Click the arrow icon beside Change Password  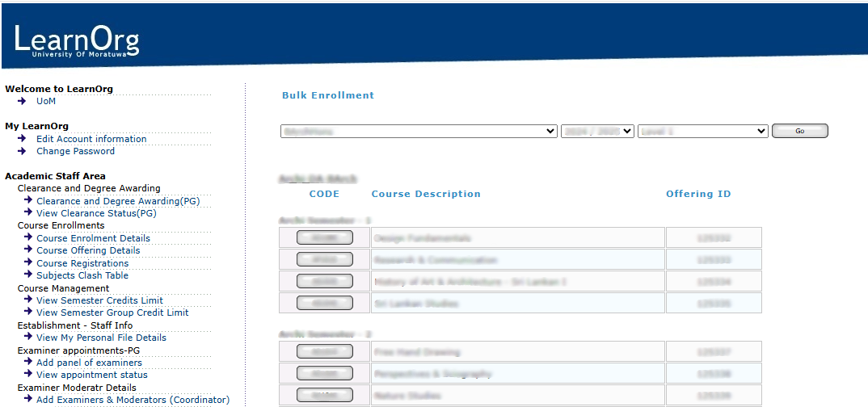22,151
